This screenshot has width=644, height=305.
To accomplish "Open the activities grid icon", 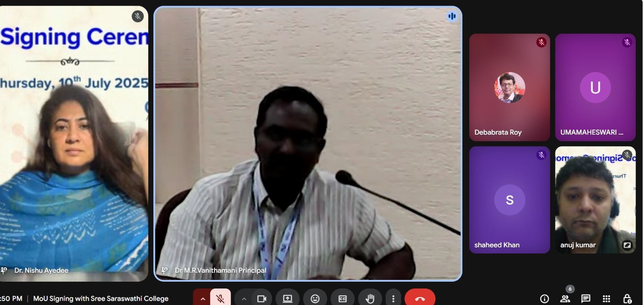I will (x=606, y=299).
